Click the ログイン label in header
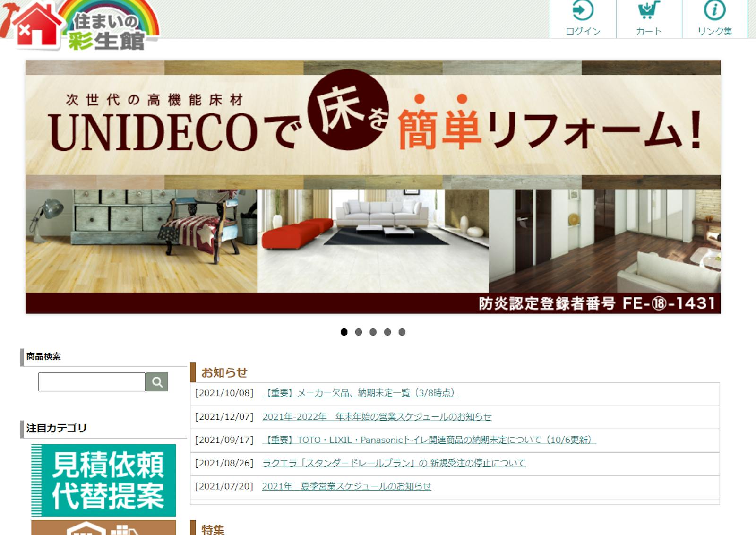Viewport: 756px width, 535px height. (583, 31)
